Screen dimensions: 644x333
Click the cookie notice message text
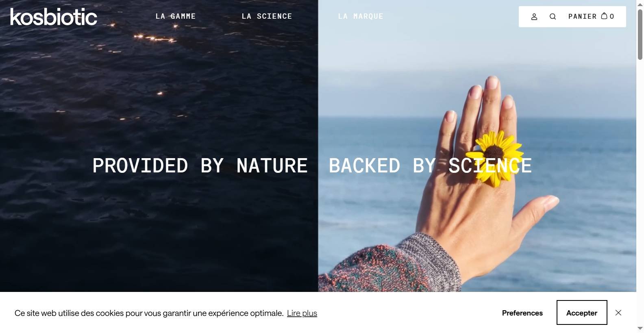click(149, 313)
